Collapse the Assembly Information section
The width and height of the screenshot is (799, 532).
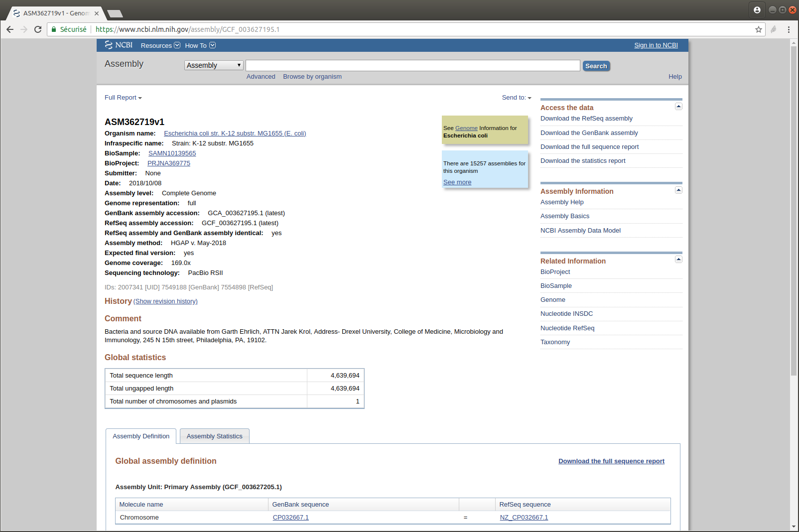pos(678,190)
